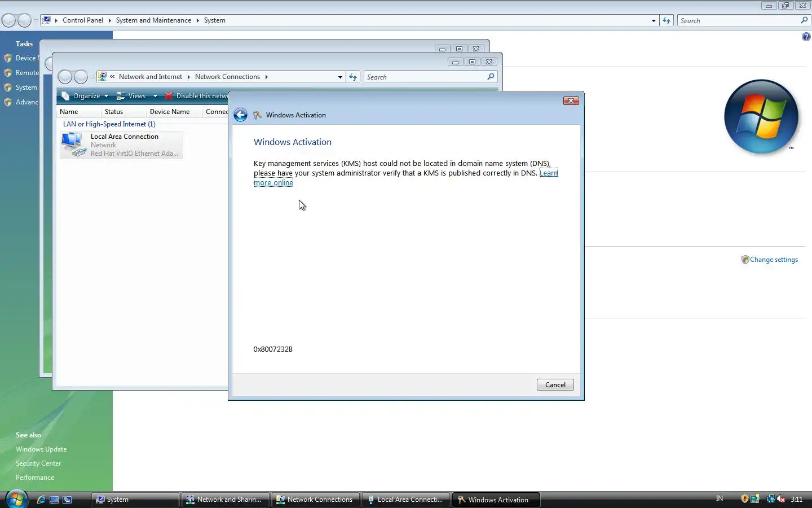Select error code 0x8007232B text
The image size is (812, 508).
(x=273, y=349)
